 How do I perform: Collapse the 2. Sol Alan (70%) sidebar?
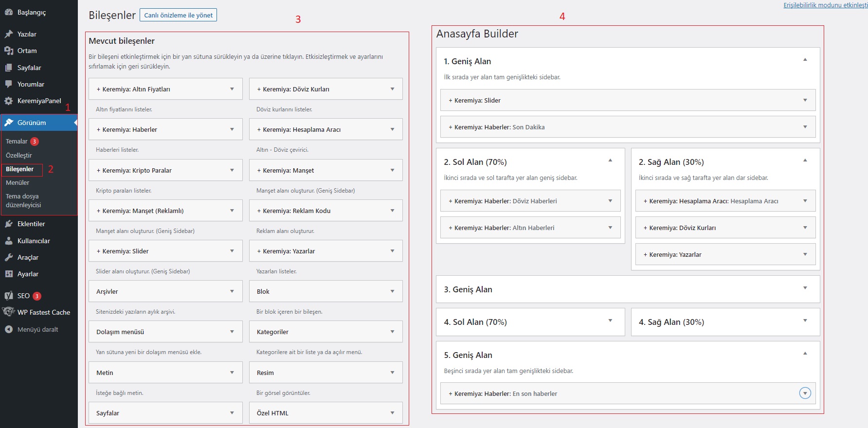pos(610,160)
